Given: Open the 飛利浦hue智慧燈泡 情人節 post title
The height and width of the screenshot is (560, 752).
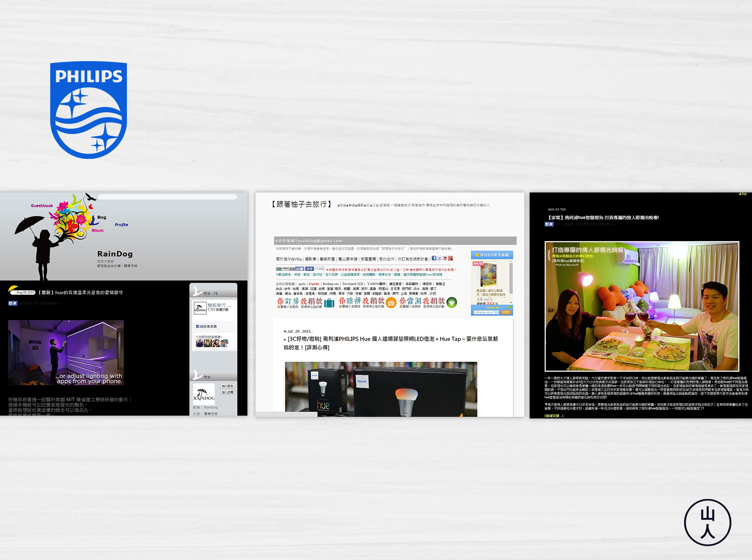Looking at the screenshot, I should (603, 218).
